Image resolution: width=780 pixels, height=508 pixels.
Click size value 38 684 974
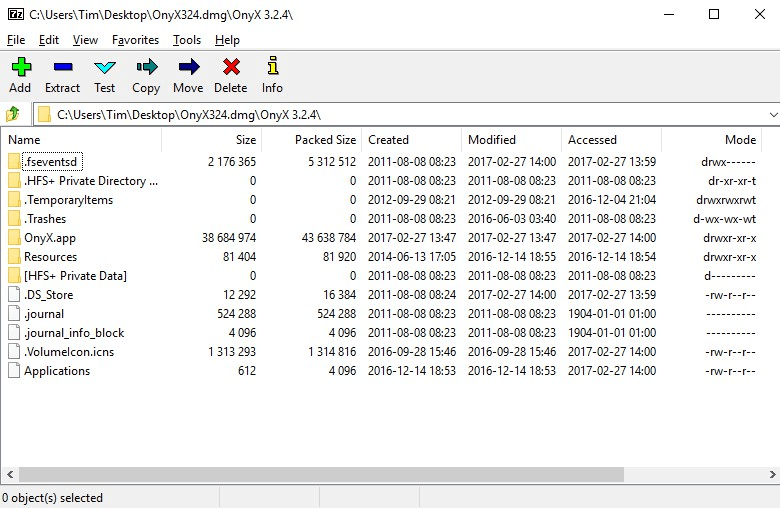[x=229, y=238]
